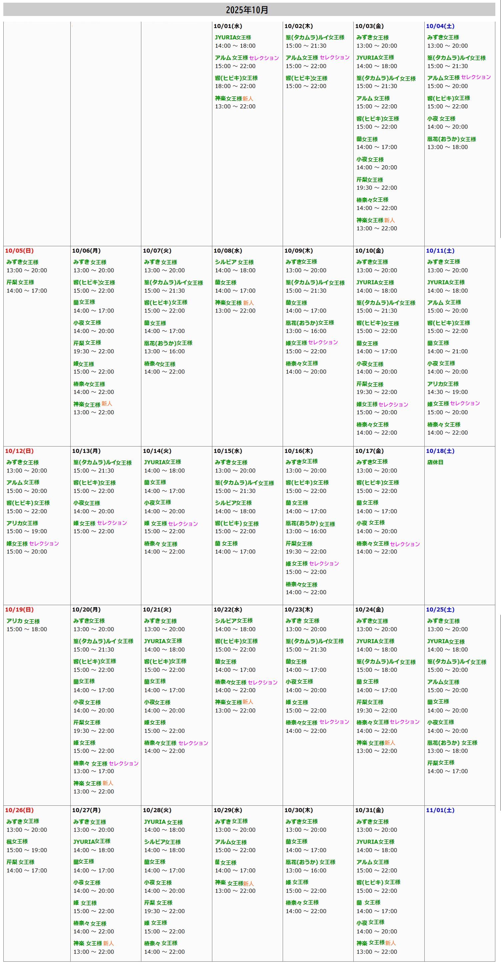Select シルビア女王様 on 10/28
501x980 pixels.
coord(162,842)
